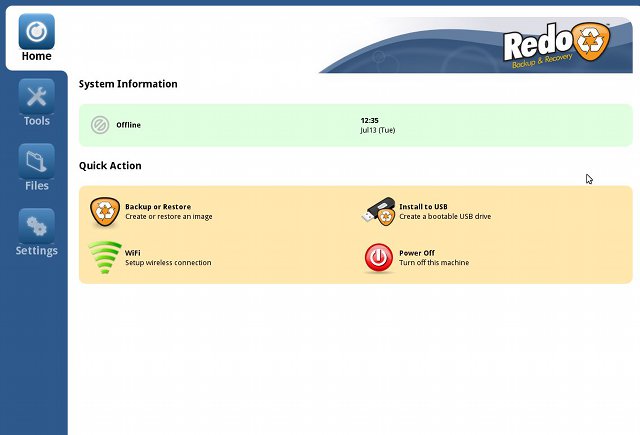The height and width of the screenshot is (435, 640).
Task: Open the Files folder icon
Action: [36, 161]
